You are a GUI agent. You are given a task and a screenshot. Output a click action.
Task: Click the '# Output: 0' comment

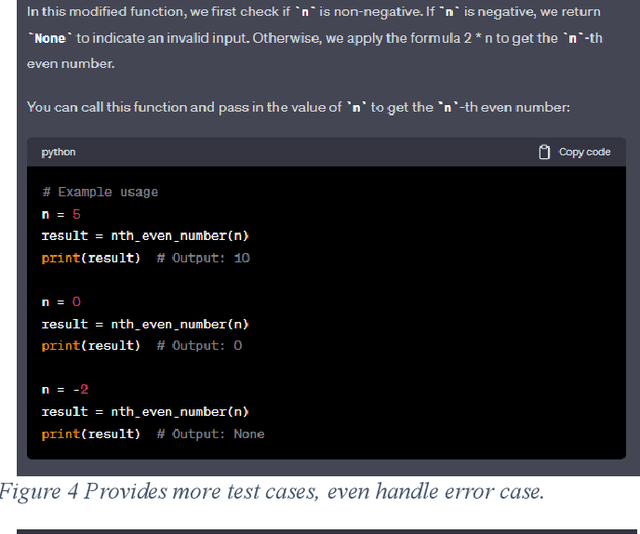point(200,346)
